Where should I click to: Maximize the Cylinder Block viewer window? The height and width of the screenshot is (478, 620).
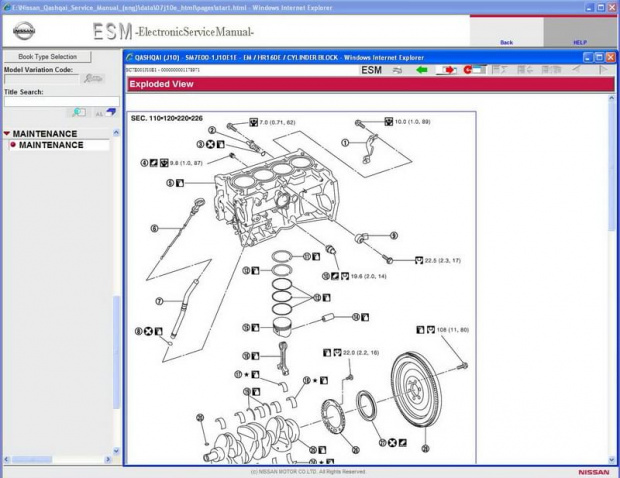(599, 57)
